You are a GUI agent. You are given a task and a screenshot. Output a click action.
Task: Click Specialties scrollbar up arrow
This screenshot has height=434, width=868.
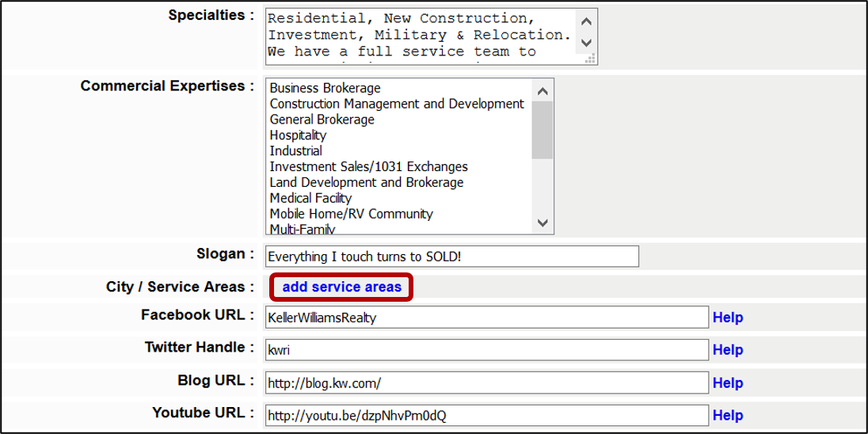click(587, 21)
